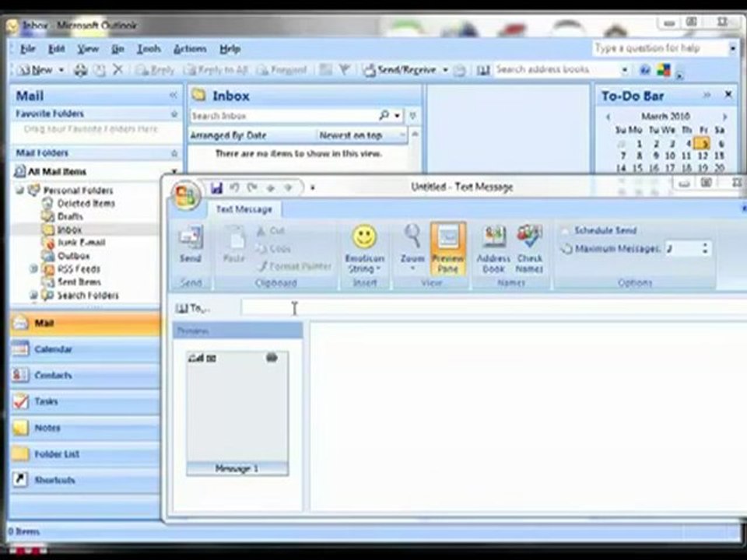Click the Search address books field
This screenshot has height=560, width=747.
[x=556, y=69]
